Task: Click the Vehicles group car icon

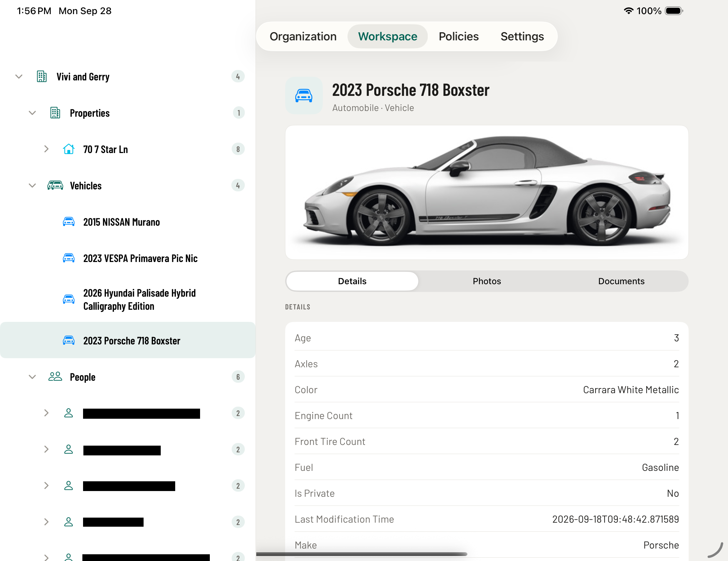Action: pyautogui.click(x=55, y=185)
